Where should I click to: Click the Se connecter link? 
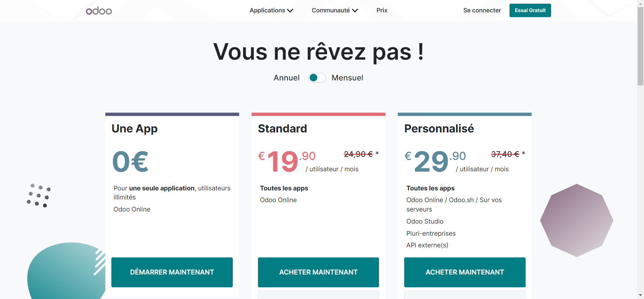482,10
